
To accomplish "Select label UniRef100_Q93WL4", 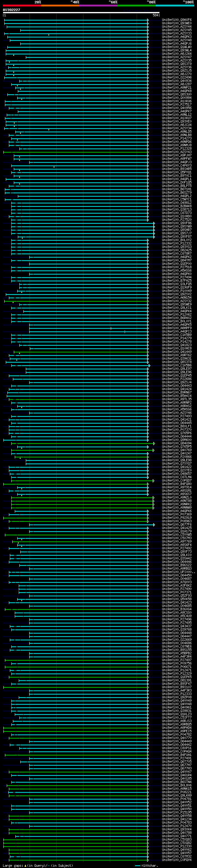I will 177,50.
